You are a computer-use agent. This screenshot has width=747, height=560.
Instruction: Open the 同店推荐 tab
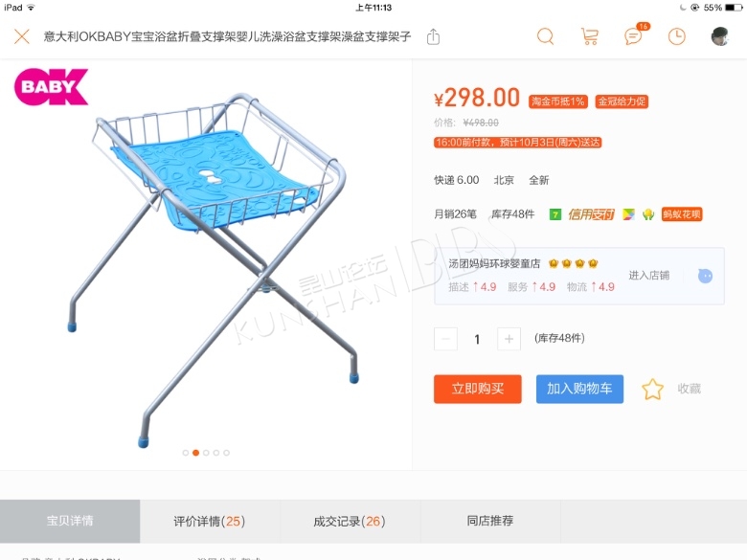click(490, 522)
